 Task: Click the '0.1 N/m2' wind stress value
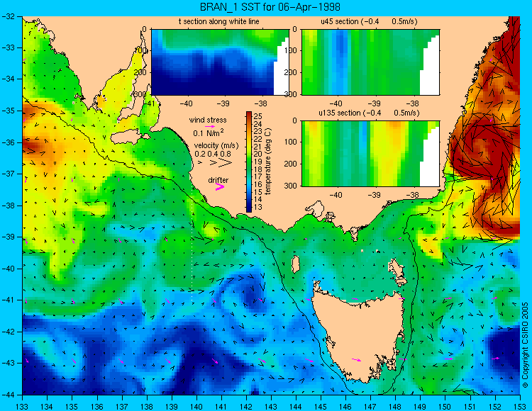tap(209, 133)
